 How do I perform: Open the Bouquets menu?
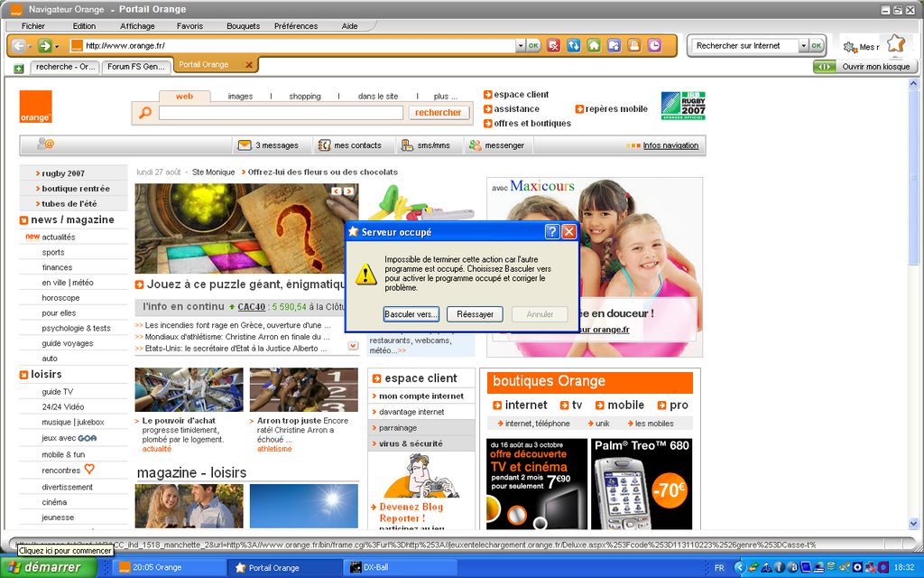tap(244, 26)
